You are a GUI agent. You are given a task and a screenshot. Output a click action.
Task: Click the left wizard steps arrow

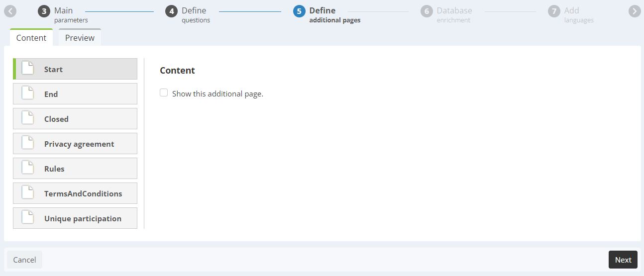point(10,11)
